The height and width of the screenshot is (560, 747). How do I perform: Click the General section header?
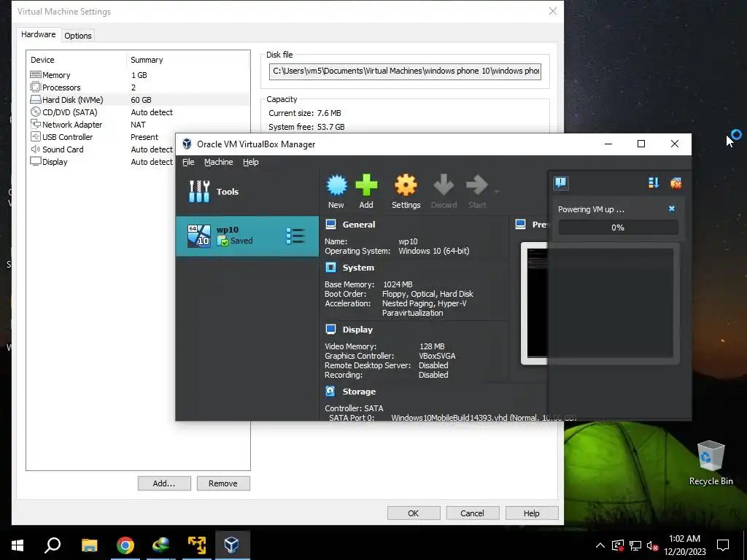(x=359, y=225)
